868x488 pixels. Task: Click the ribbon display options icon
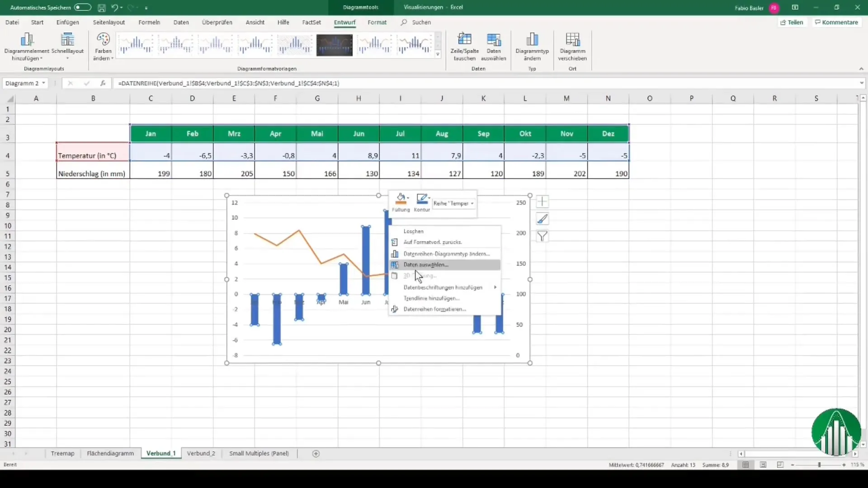click(x=795, y=7)
